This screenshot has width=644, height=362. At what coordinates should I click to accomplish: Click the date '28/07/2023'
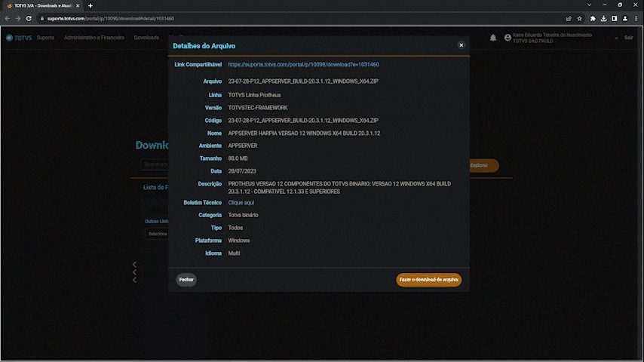(242, 171)
